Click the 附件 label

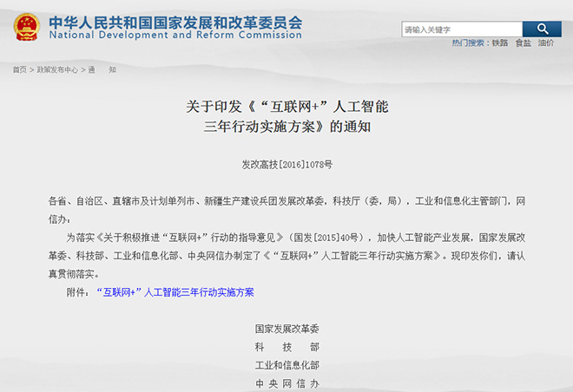click(77, 292)
